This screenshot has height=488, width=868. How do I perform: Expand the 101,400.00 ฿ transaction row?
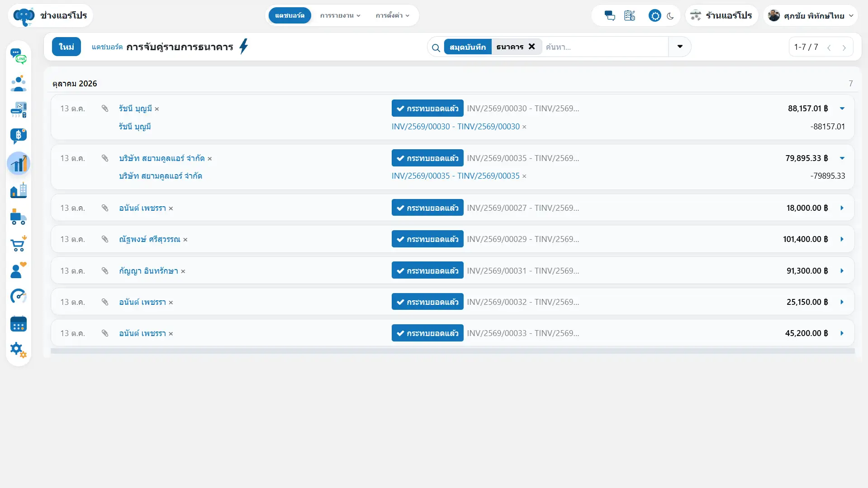coord(842,239)
